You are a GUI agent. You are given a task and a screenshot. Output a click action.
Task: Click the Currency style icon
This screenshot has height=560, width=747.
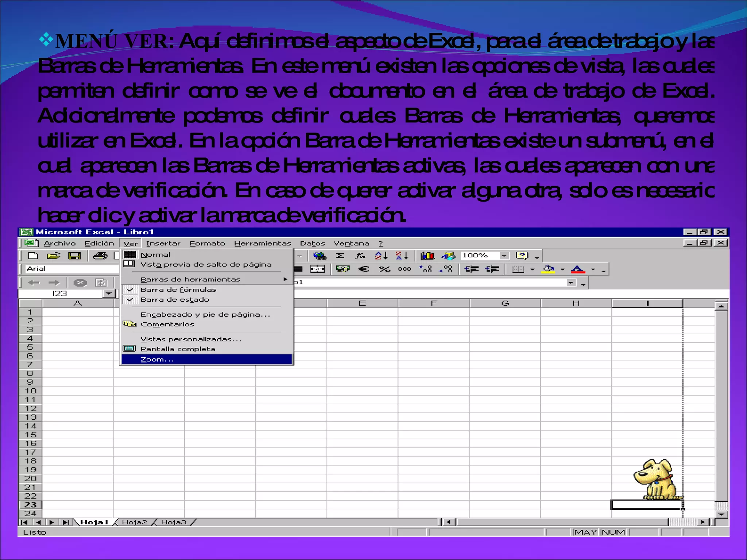pos(342,269)
